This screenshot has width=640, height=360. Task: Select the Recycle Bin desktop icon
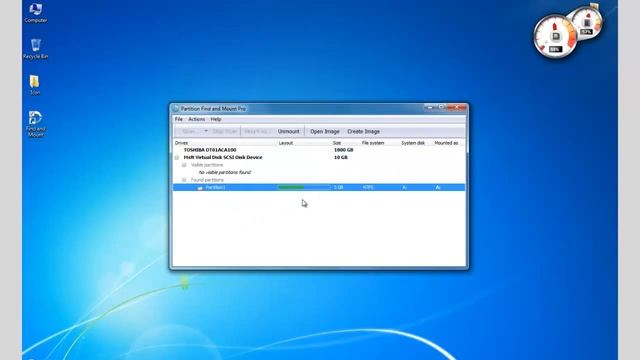tap(36, 49)
